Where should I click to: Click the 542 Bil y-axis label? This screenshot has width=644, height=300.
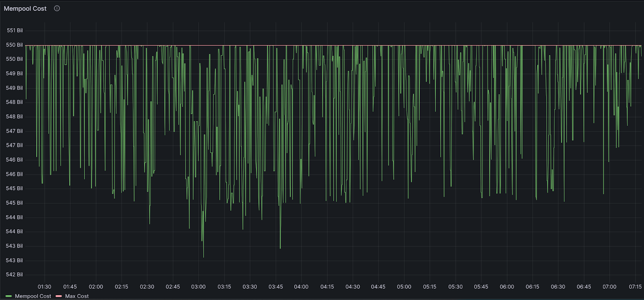tap(14, 275)
